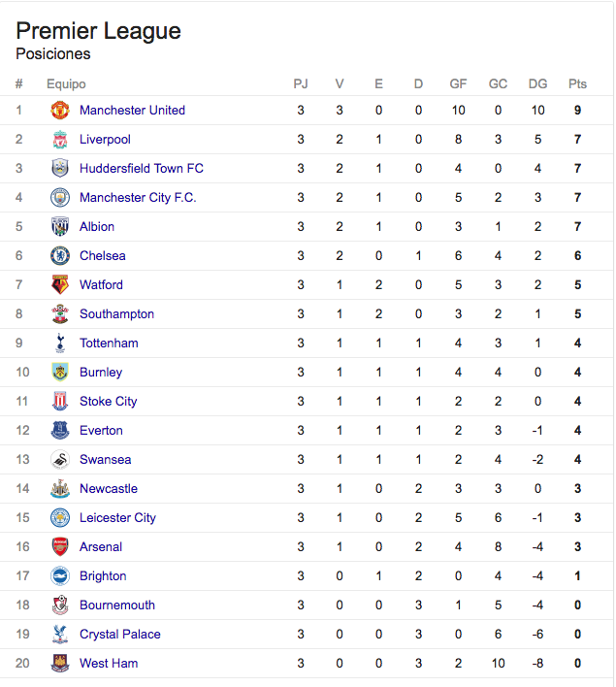Open the Stoke City team link

[x=109, y=402]
